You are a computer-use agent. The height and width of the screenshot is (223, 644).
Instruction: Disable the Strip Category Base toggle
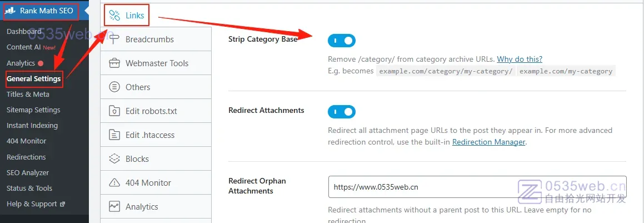(x=341, y=41)
